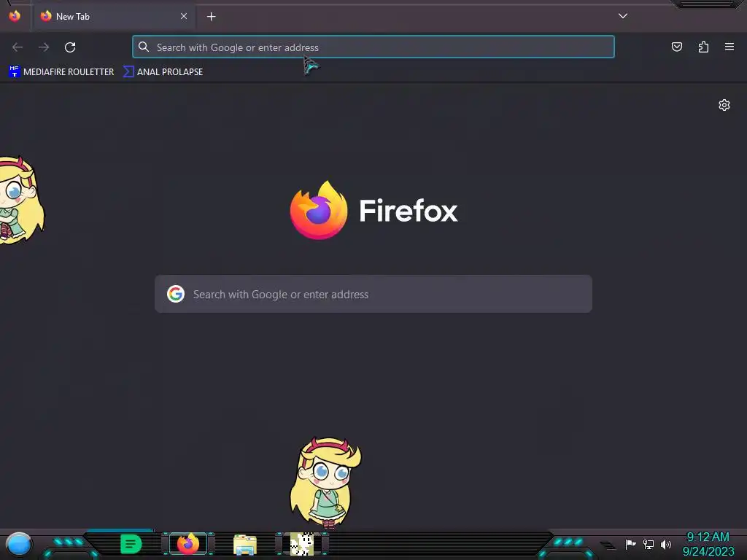Screen dimensions: 747x560
Task: Open the pixelated app icon in taskbar
Action: pos(302,544)
